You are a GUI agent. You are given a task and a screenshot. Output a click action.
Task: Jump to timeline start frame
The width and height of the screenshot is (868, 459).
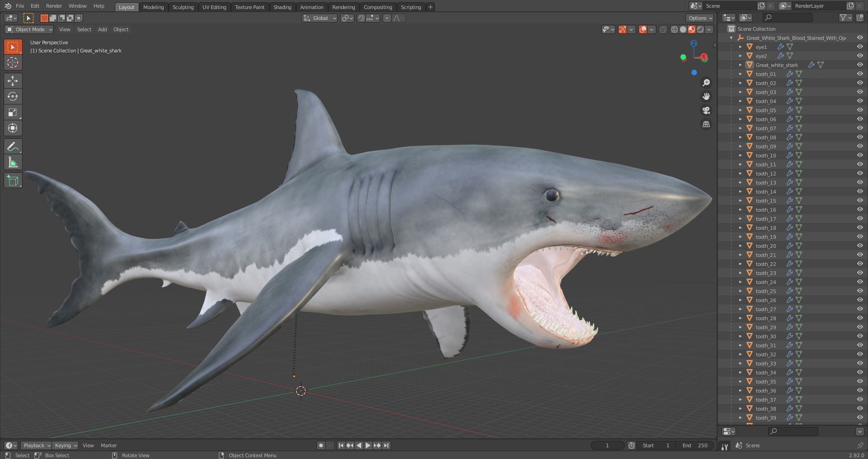pyautogui.click(x=341, y=445)
